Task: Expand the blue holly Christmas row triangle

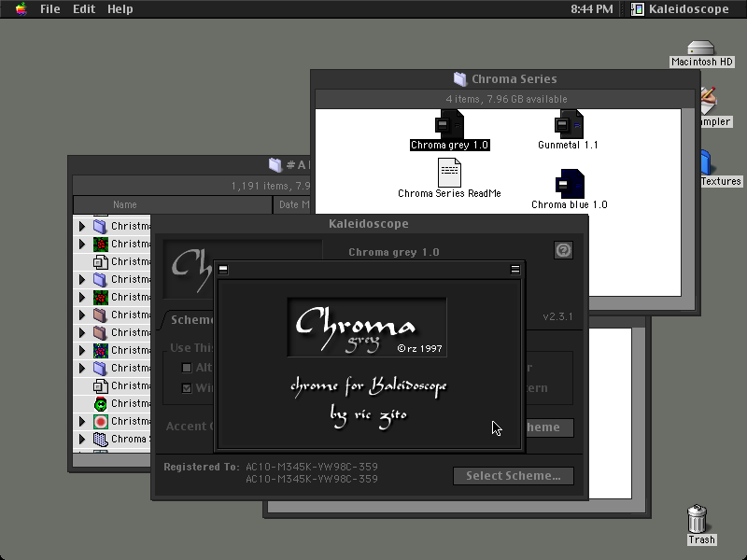Action: point(82,351)
